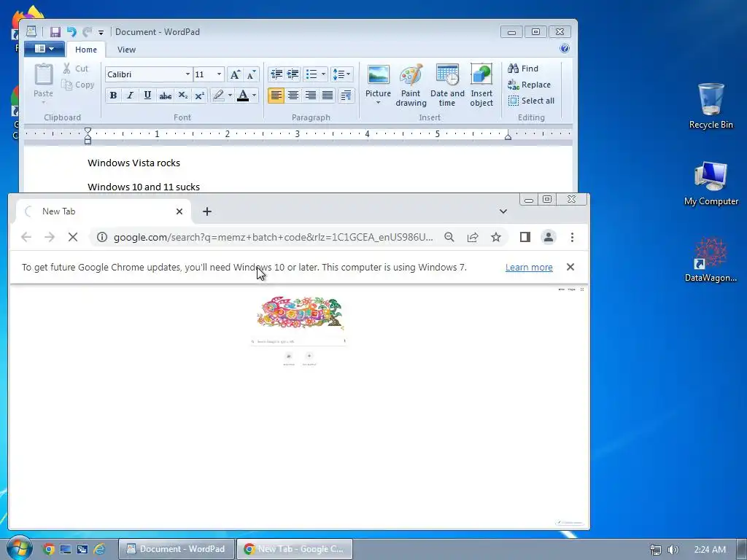The height and width of the screenshot is (560, 747).
Task: Toggle subscript formatting
Action: 182,96
